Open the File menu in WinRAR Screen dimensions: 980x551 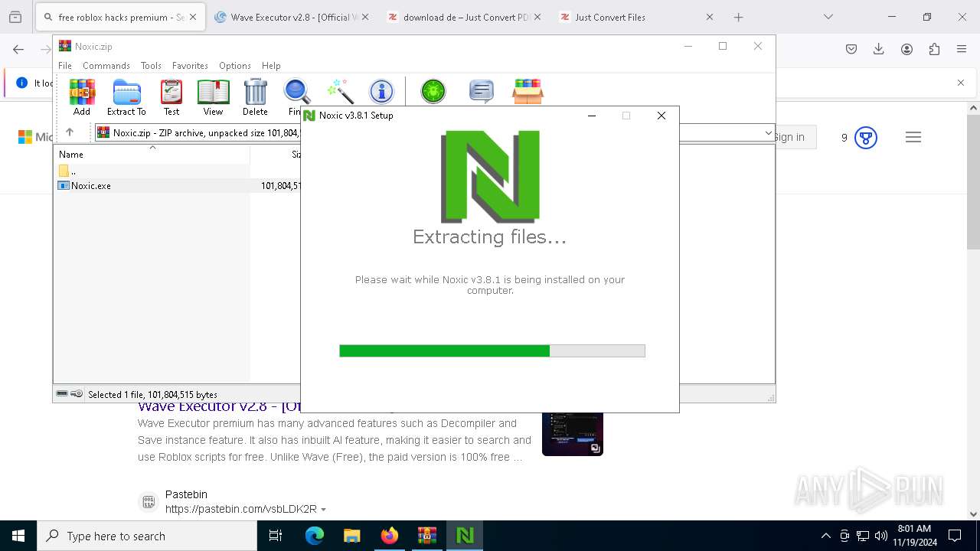click(x=65, y=66)
